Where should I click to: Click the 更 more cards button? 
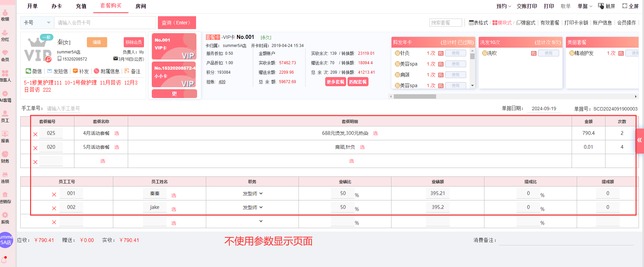tap(174, 94)
